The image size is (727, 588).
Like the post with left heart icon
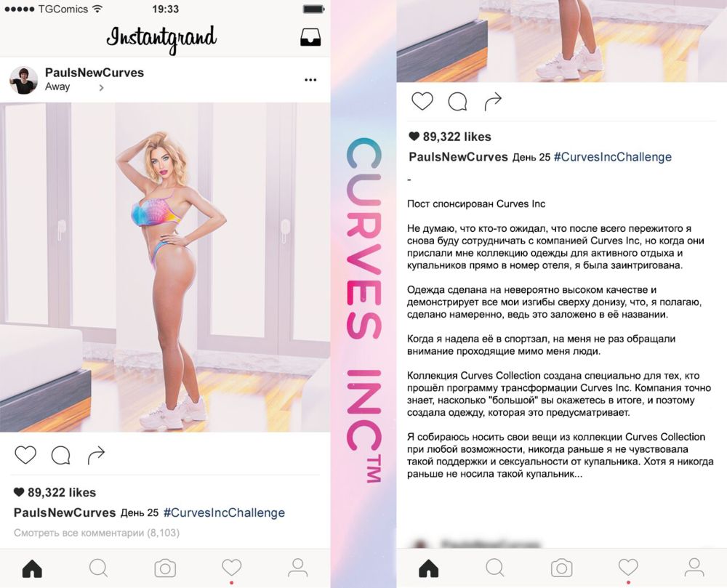25,455
